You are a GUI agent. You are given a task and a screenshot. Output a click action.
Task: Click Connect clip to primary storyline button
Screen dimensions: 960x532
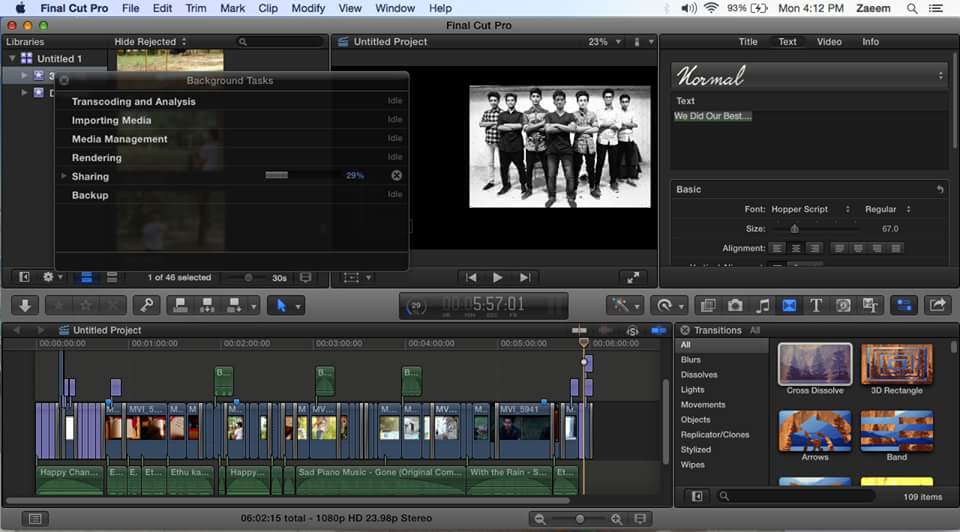click(180, 305)
